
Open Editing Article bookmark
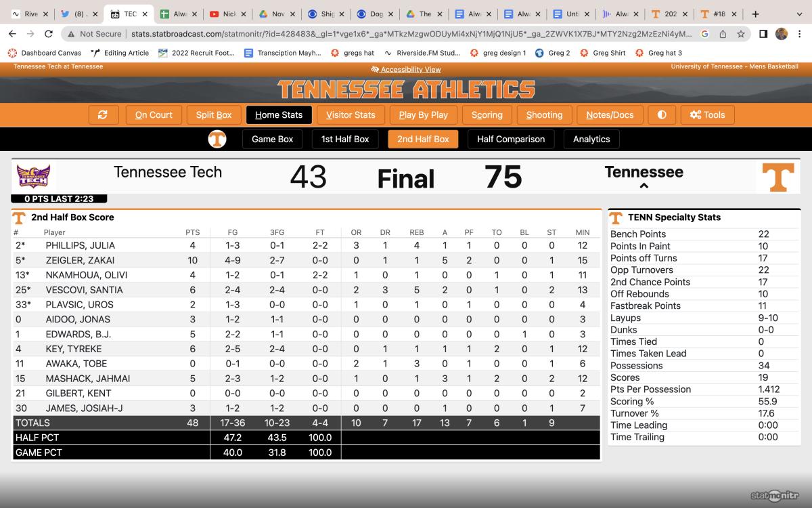click(120, 53)
